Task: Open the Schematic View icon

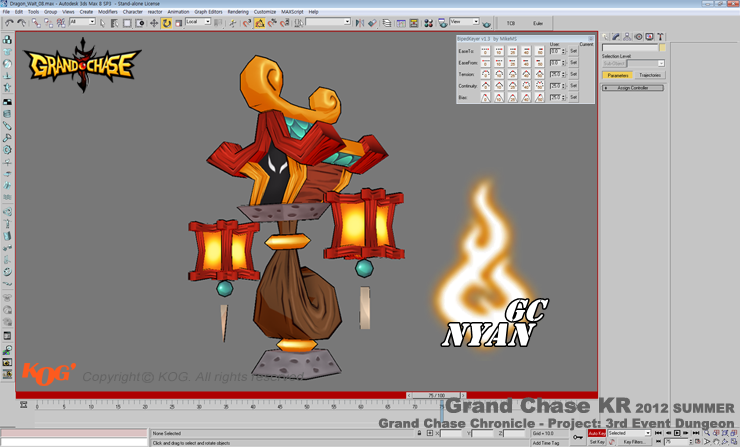Action: coord(414,23)
